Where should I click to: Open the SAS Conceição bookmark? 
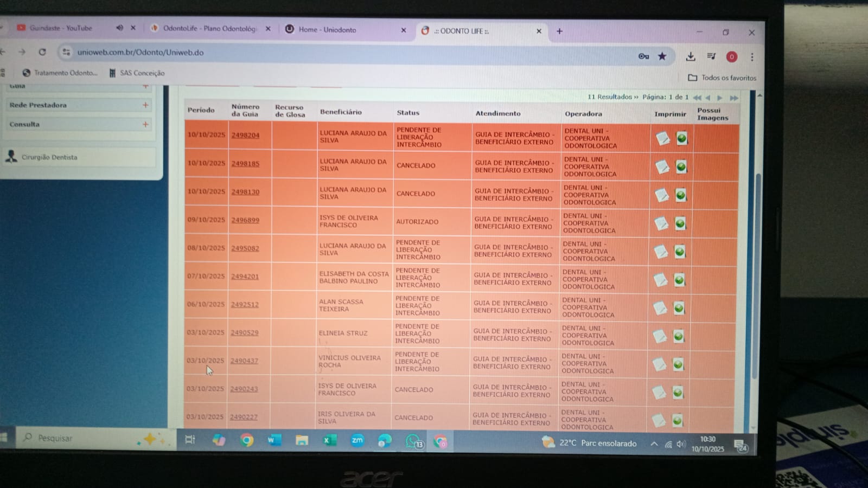[137, 73]
